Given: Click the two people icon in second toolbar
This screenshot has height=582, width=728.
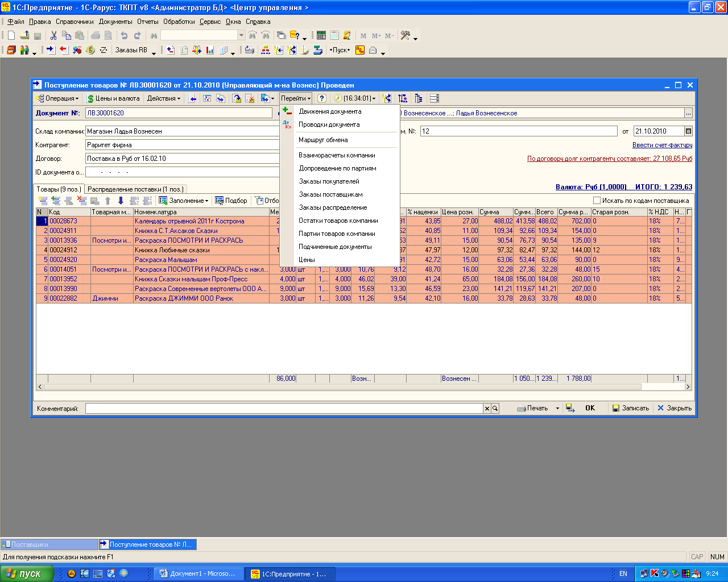Looking at the screenshot, I should 24,50.
